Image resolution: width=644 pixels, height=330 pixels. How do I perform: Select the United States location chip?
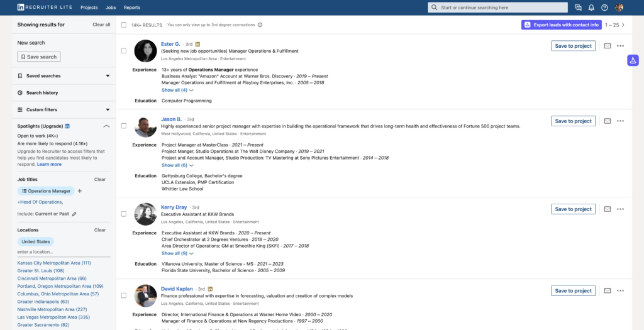[x=36, y=242]
